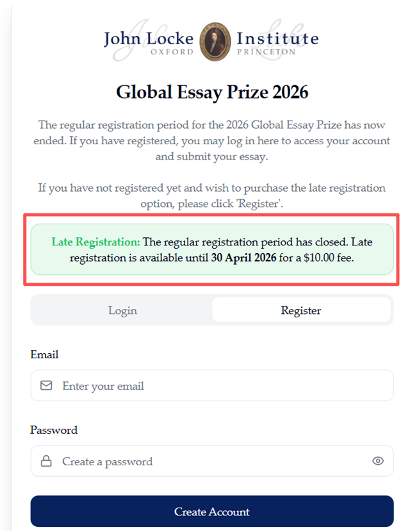The height and width of the screenshot is (532, 410).
Task: Click the envelope icon in Email field
Action: pos(46,386)
